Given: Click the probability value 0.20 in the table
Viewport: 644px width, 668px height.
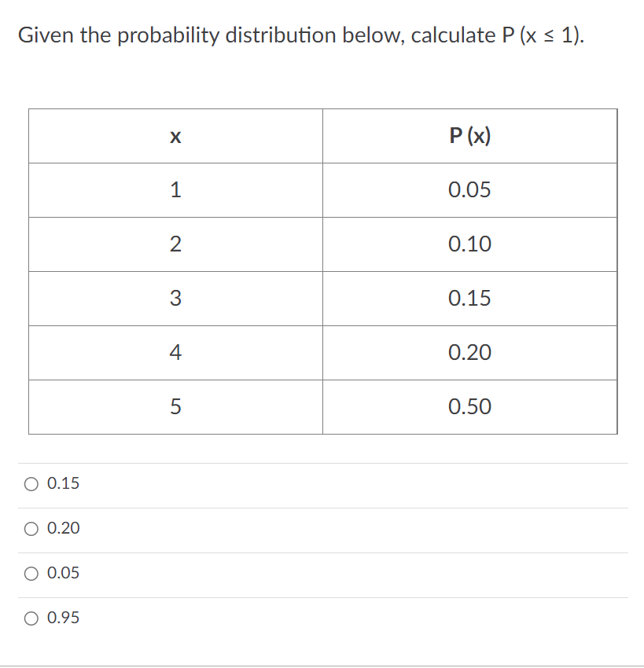Looking at the screenshot, I should [x=470, y=353].
